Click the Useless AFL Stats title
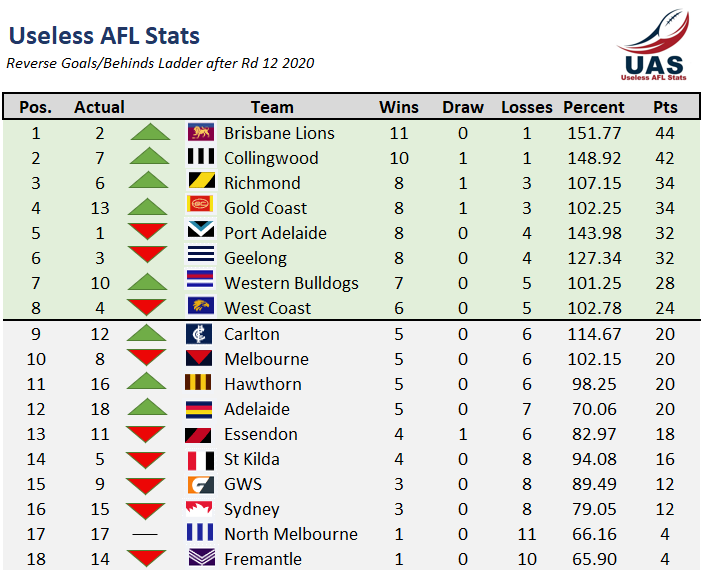Image resolution: width=705 pixels, height=574 pixels. tap(104, 36)
